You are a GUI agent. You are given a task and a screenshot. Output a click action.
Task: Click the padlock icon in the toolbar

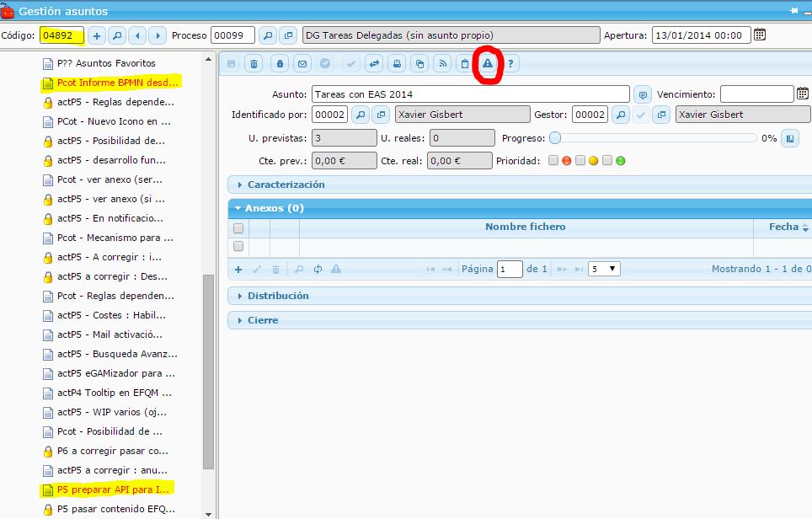point(280,63)
